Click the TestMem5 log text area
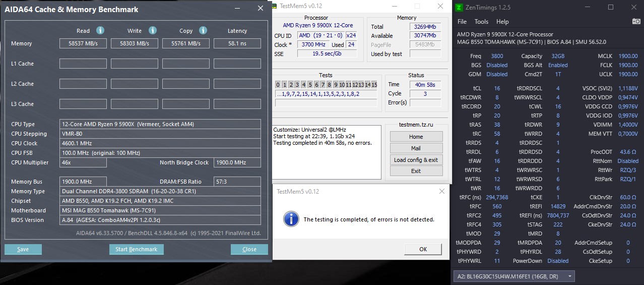This screenshot has width=644, height=285. 327,152
